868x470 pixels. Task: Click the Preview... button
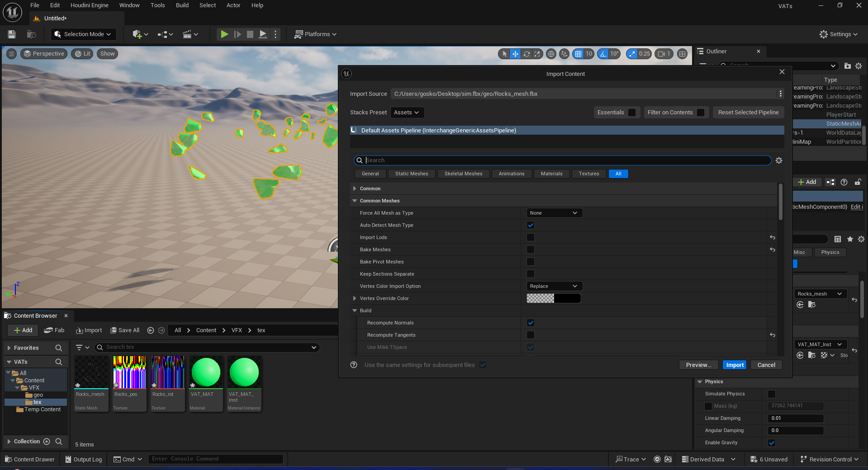click(699, 365)
